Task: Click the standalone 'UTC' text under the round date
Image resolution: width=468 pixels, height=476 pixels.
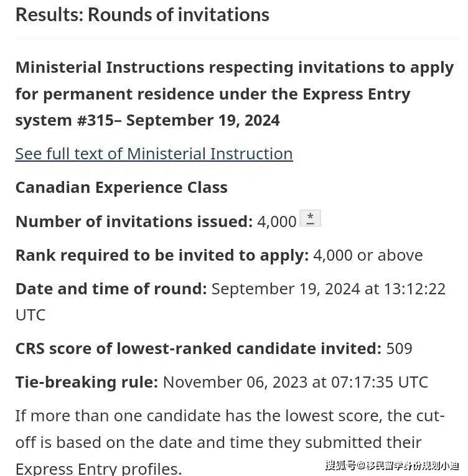Action: click(30, 315)
